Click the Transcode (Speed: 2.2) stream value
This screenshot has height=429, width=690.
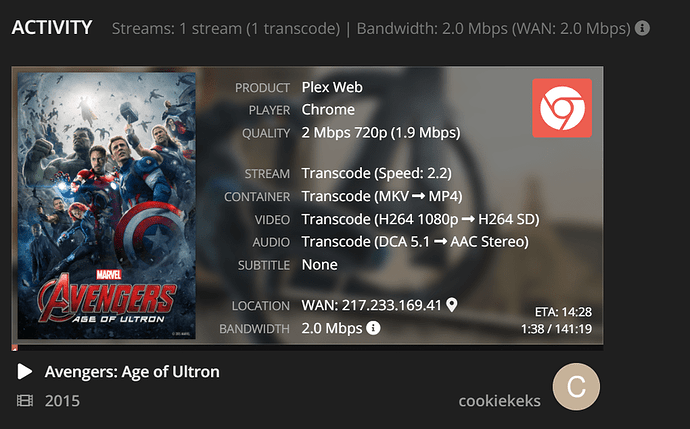coord(375,174)
